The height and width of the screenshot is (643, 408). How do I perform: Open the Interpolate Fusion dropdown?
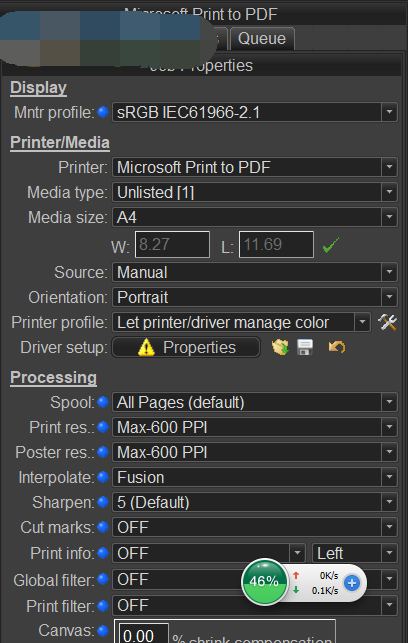255,477
